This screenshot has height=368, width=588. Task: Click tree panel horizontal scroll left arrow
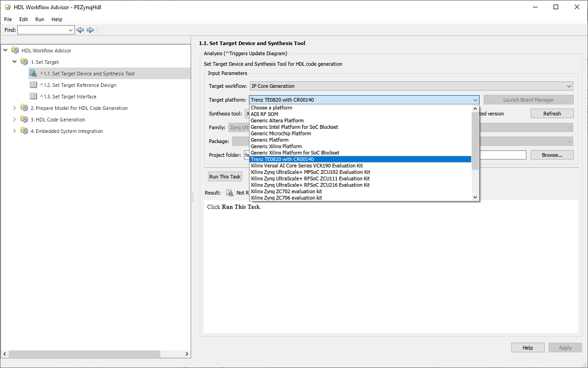pos(5,354)
